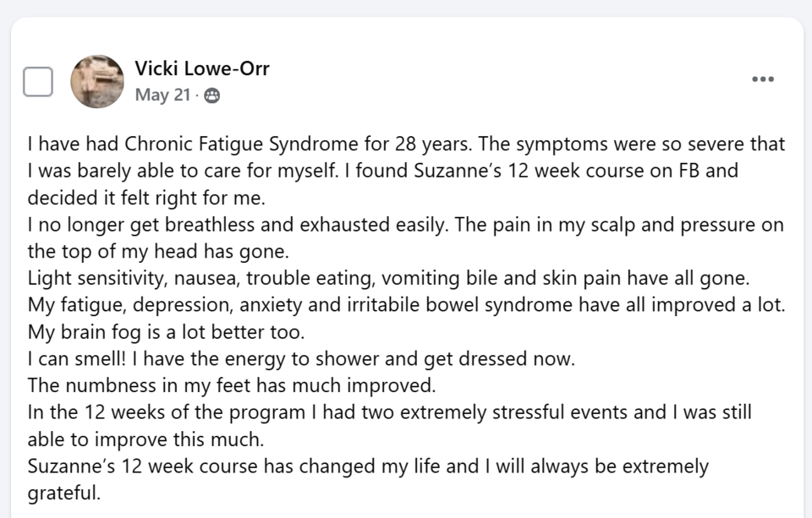Click the line mentioning Chronic Fatigue Syndrome

(407, 144)
